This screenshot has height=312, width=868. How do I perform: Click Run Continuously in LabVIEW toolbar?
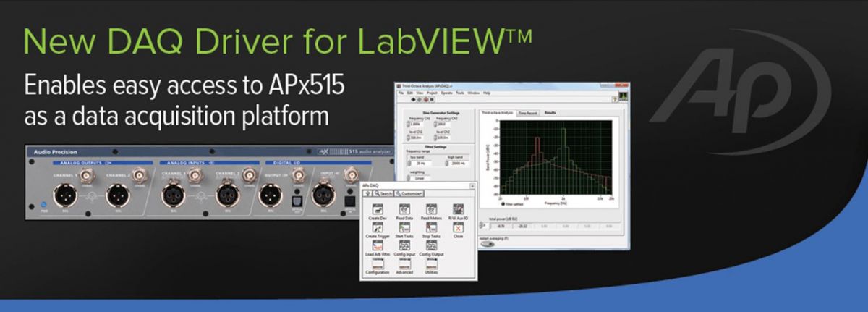click(x=420, y=99)
